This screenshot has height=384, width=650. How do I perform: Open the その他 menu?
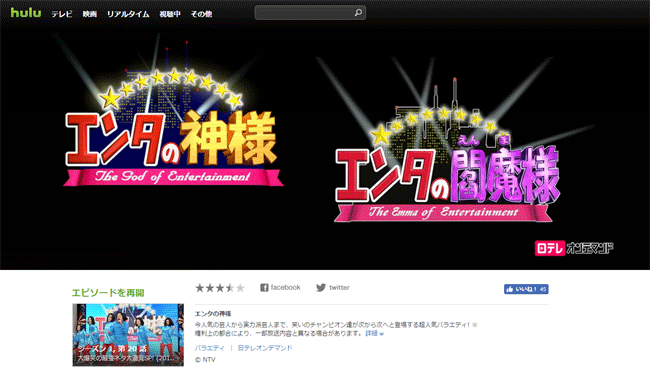click(x=201, y=14)
